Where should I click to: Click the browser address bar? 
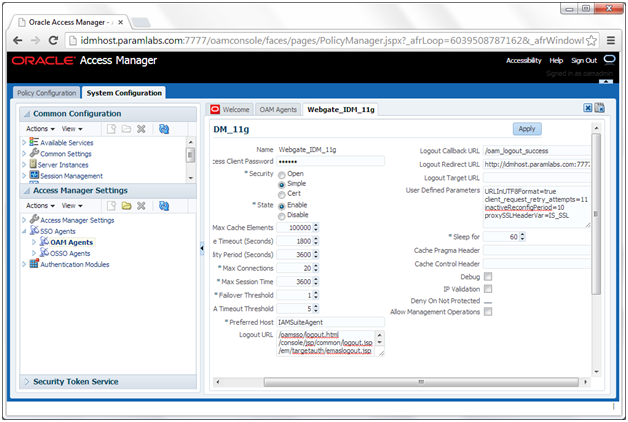331,40
